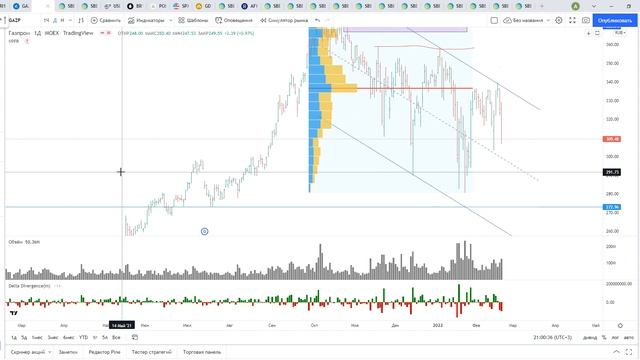
Task: Expand the layout dropdown arrow beside Без названия
Action: click(548, 20)
